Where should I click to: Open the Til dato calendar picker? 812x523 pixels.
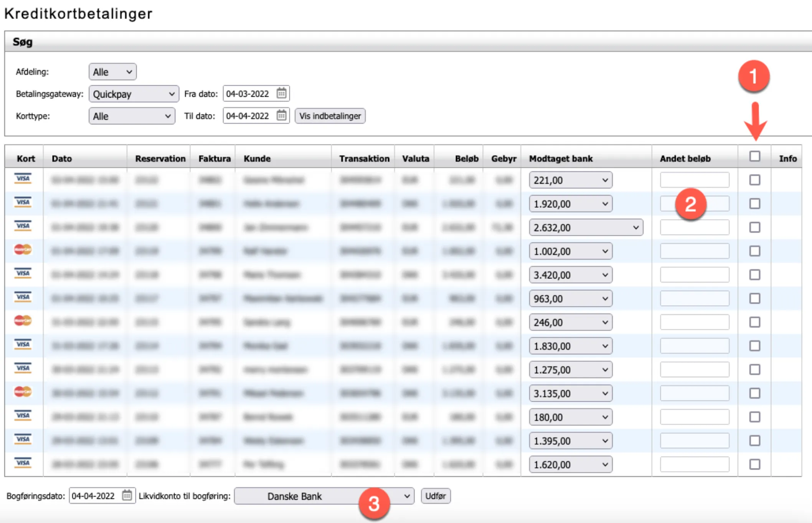tap(281, 116)
